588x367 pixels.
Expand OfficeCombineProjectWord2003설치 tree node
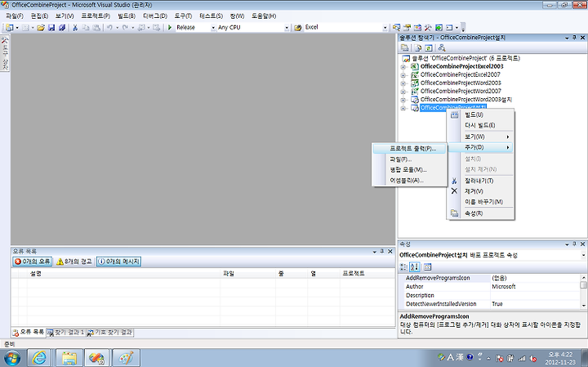[403, 100]
